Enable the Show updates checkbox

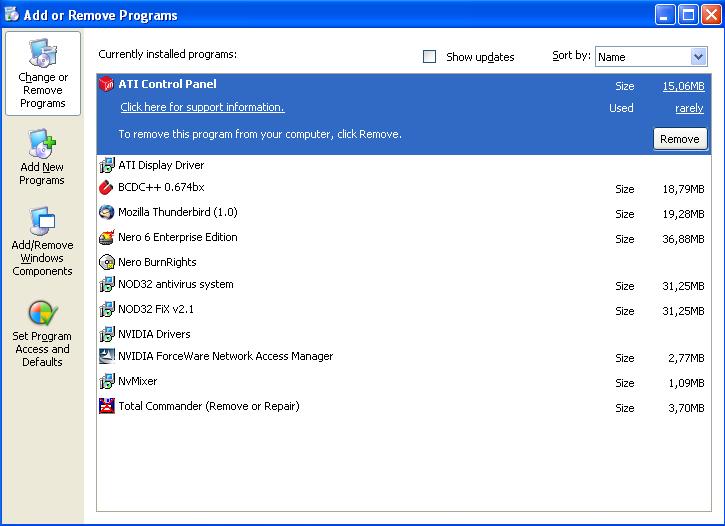pos(430,57)
